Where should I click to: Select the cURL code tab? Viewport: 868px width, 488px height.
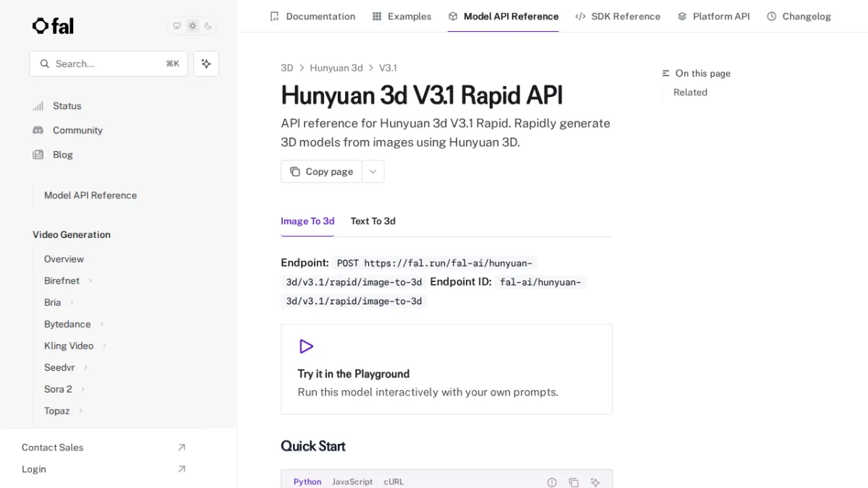click(x=393, y=481)
